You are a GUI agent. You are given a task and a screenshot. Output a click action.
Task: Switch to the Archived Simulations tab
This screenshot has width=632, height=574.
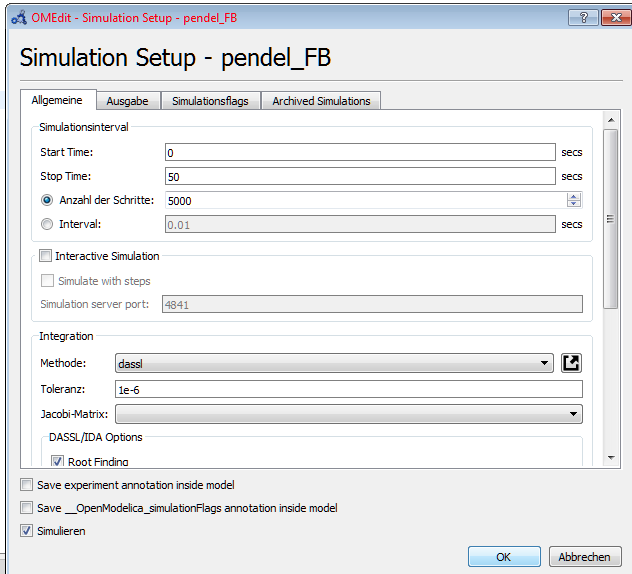(321, 101)
